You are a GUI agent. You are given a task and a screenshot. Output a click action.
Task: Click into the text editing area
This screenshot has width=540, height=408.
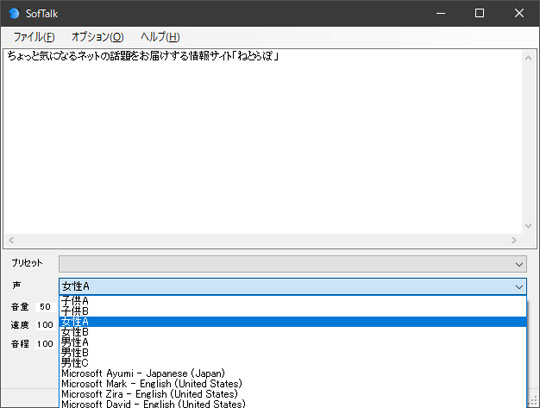[263, 141]
